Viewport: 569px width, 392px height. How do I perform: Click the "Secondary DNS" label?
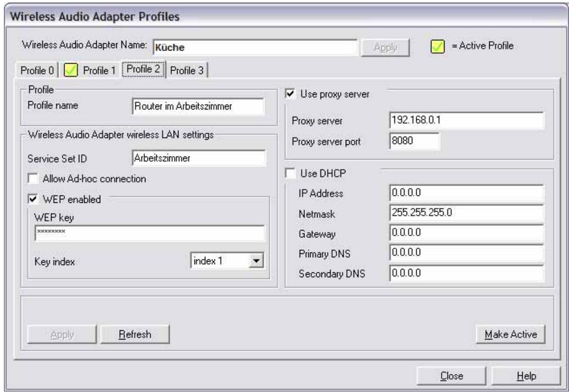(332, 274)
